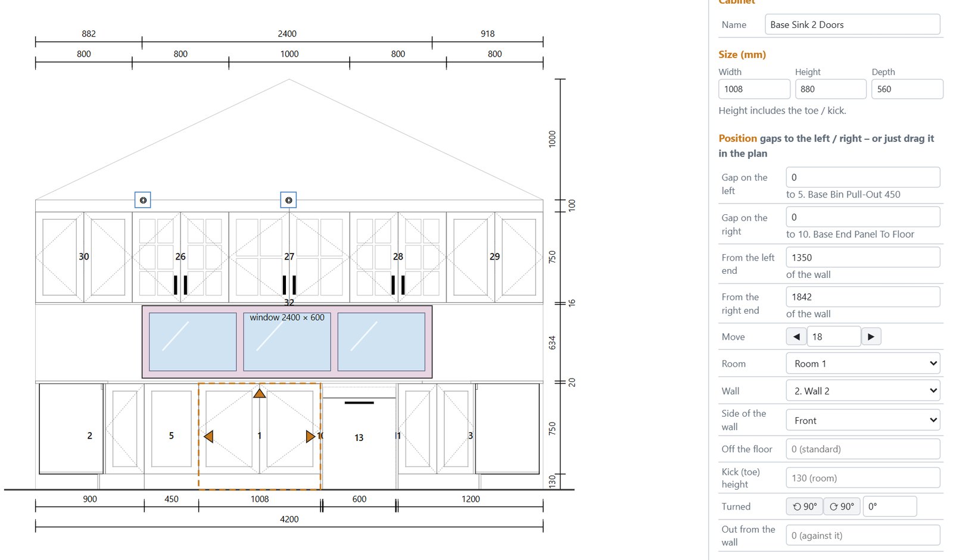The width and height of the screenshot is (953, 560).
Task: Click the From the left end field
Action: (863, 257)
